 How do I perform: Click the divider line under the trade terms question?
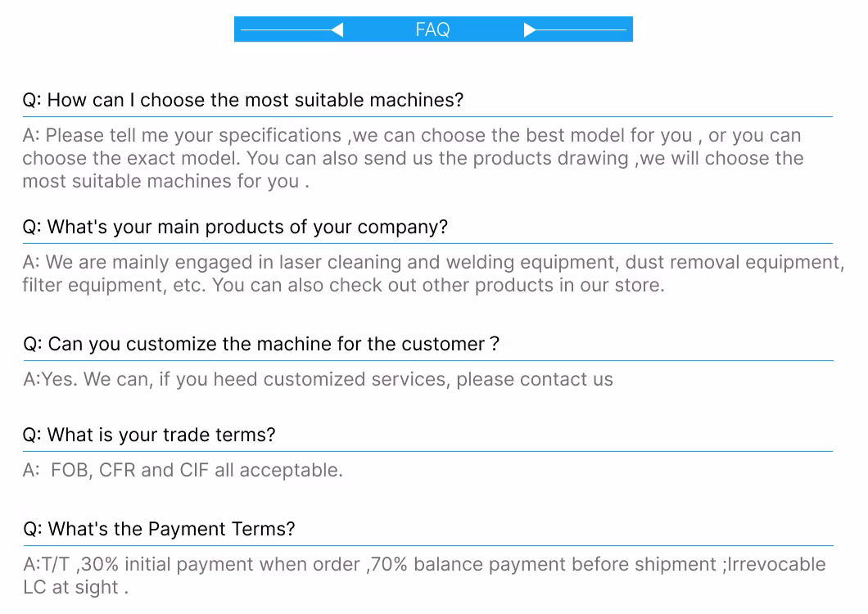tap(427, 451)
